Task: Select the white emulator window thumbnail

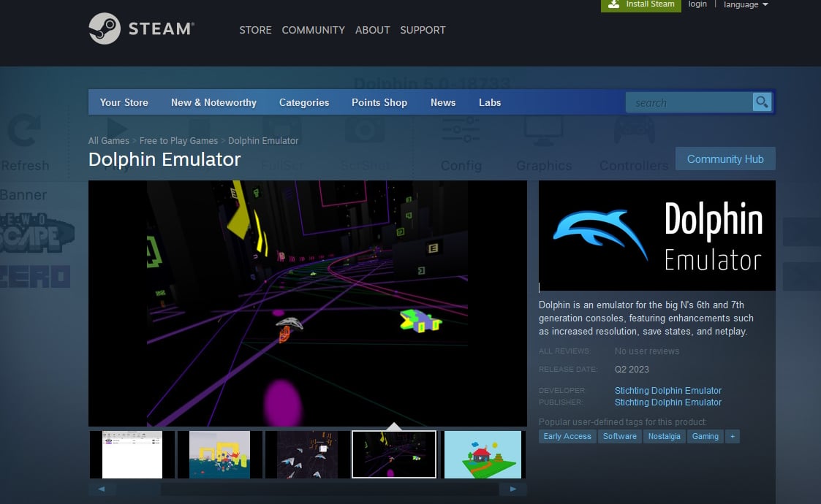Action: coord(132,454)
